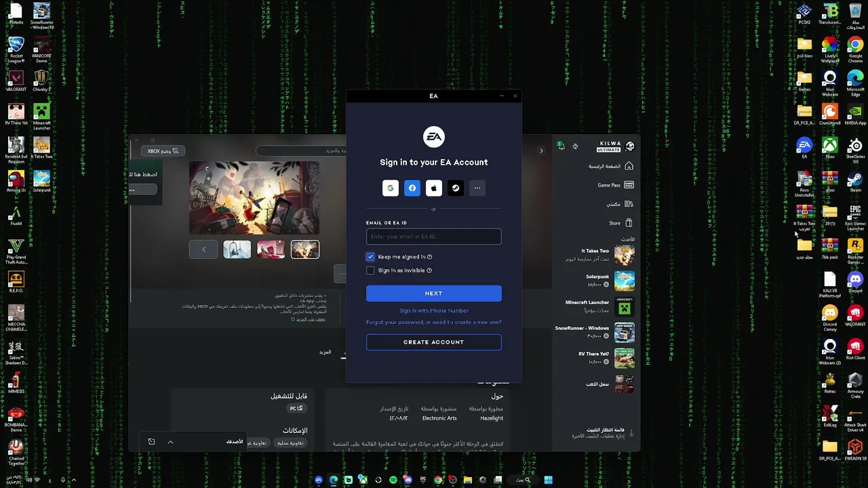Click previous screenshot arrow in Xbox gallery
This screenshot has height=488, width=868.
coord(203,250)
